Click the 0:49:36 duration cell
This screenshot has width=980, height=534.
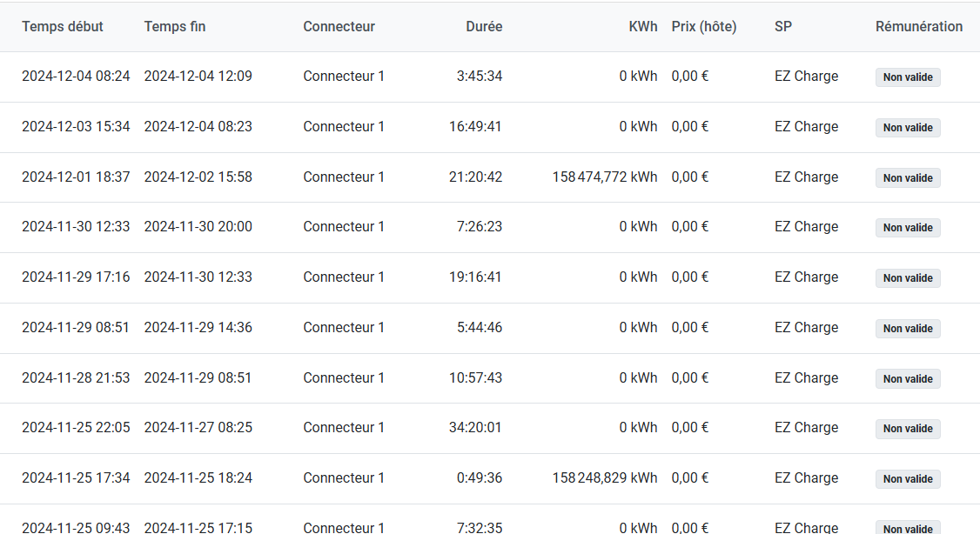pyautogui.click(x=479, y=478)
